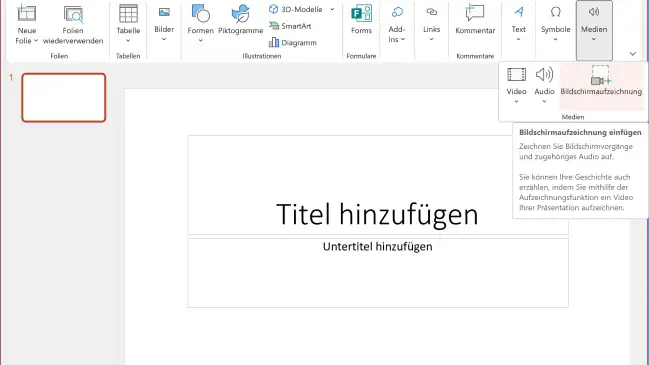Insert Audio from the Medien panel
Viewport: 649px width, 365px height.
[544, 86]
